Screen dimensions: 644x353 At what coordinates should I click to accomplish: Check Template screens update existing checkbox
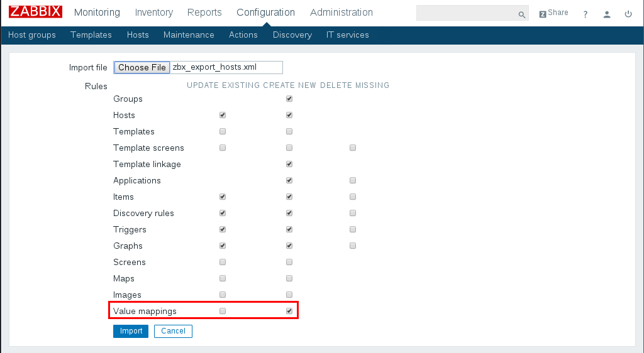[223, 148]
